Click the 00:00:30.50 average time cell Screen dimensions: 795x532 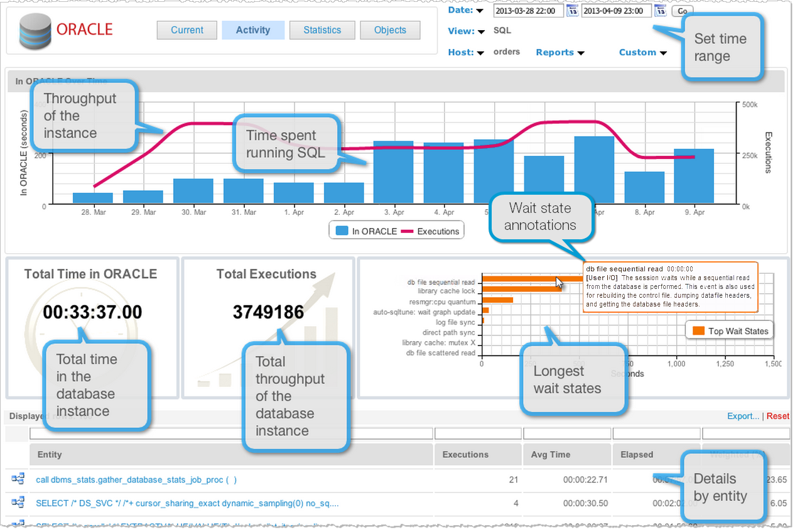pyautogui.click(x=586, y=503)
